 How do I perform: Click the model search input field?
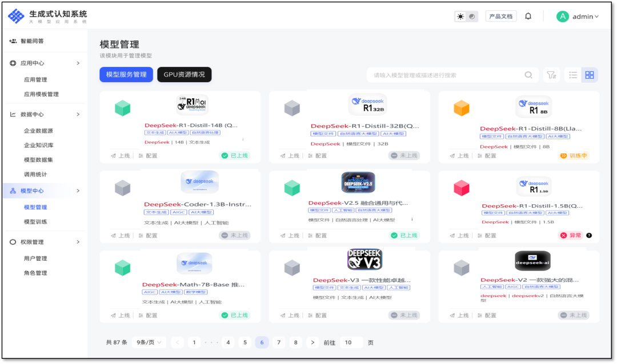click(446, 75)
